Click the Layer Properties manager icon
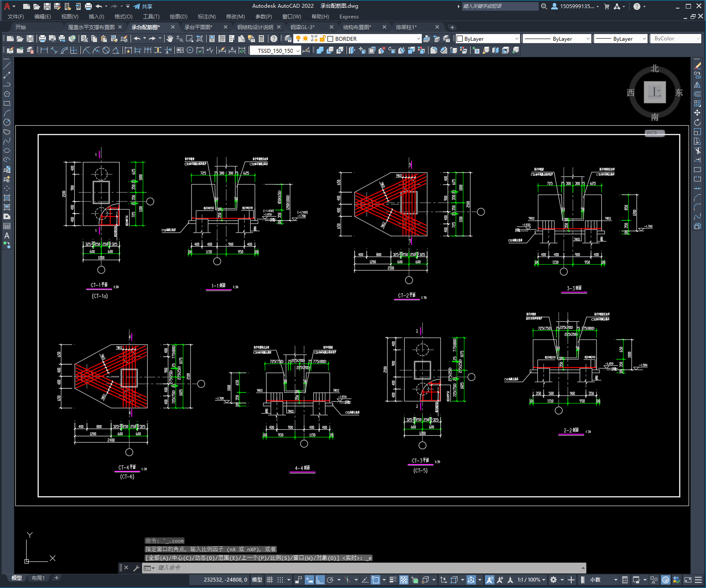The image size is (706, 588). pyautogui.click(x=288, y=39)
